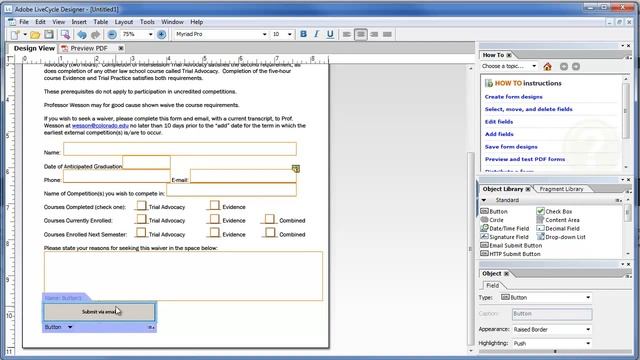
Task: Check Trial Advocacy under Courses Completed
Action: (x=141, y=205)
